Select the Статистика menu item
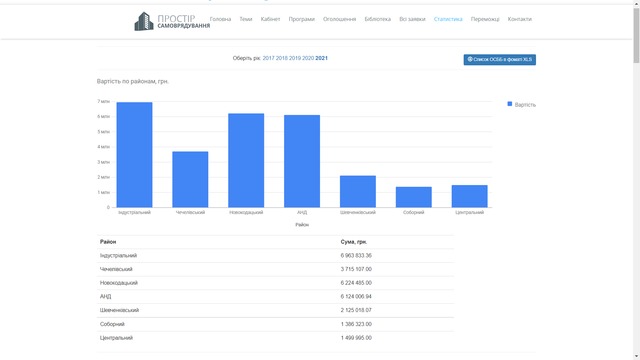640x360 pixels. [448, 19]
